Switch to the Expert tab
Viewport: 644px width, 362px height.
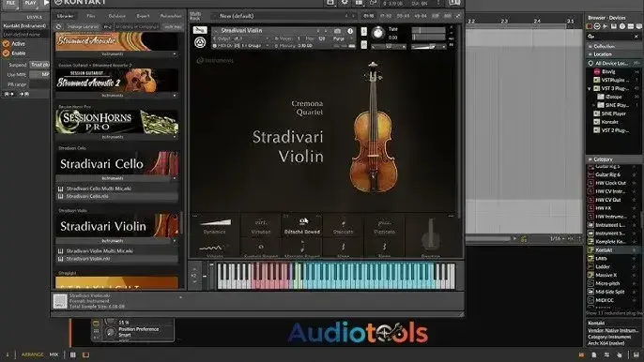point(143,16)
